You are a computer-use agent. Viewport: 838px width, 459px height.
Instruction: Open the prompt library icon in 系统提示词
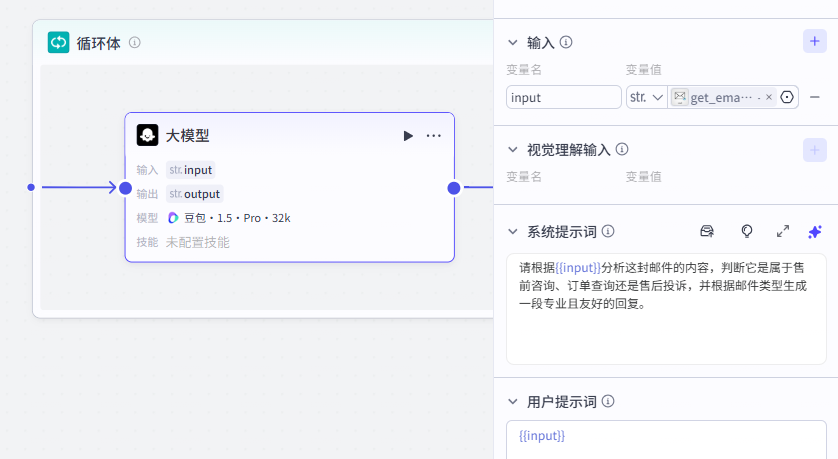coord(707,232)
